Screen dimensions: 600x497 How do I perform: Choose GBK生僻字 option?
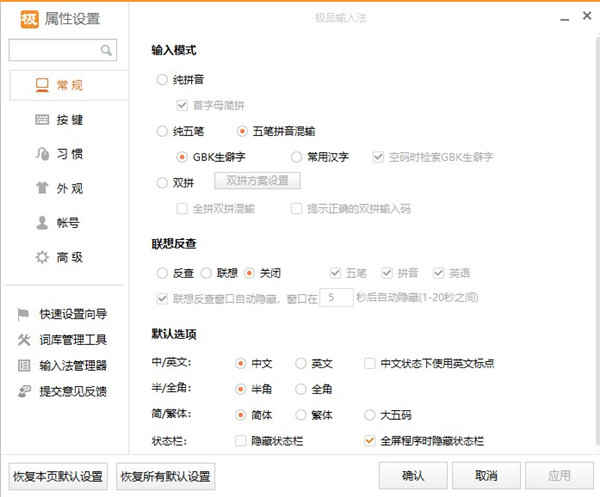click(x=182, y=157)
